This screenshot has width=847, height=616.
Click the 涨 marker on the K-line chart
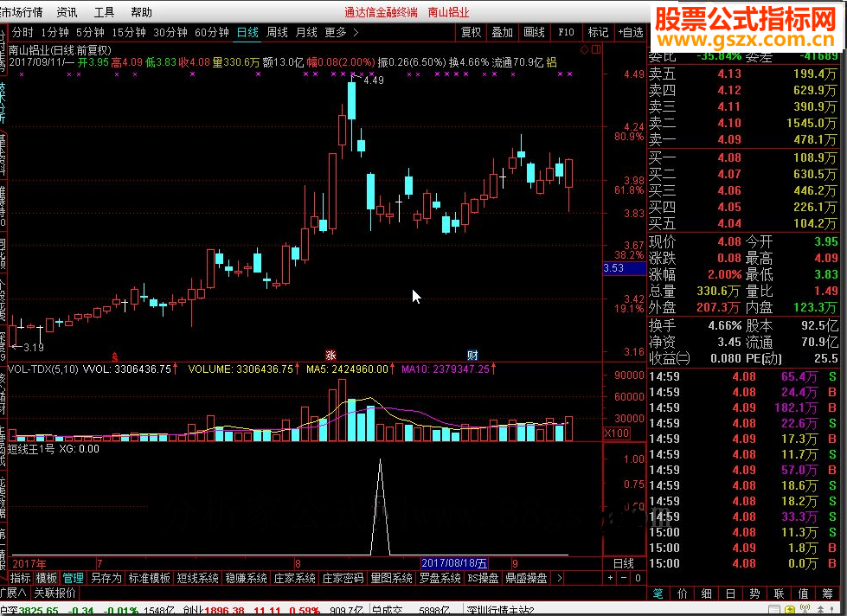pyautogui.click(x=330, y=355)
